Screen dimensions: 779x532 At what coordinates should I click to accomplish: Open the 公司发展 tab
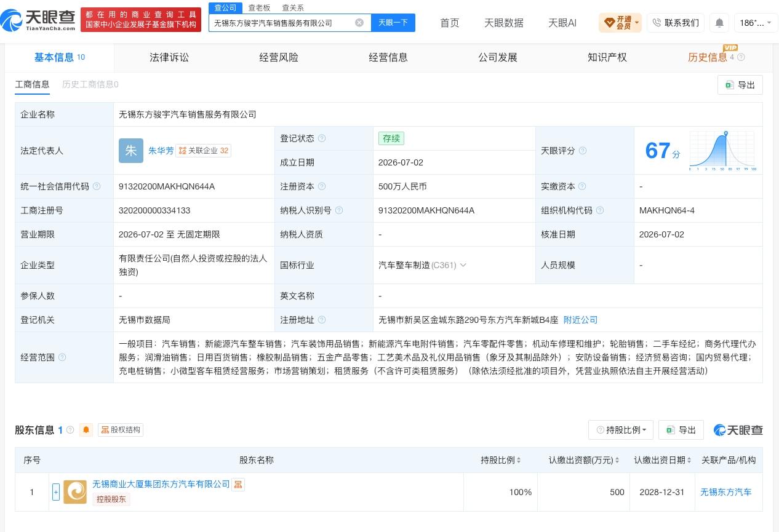coord(498,57)
